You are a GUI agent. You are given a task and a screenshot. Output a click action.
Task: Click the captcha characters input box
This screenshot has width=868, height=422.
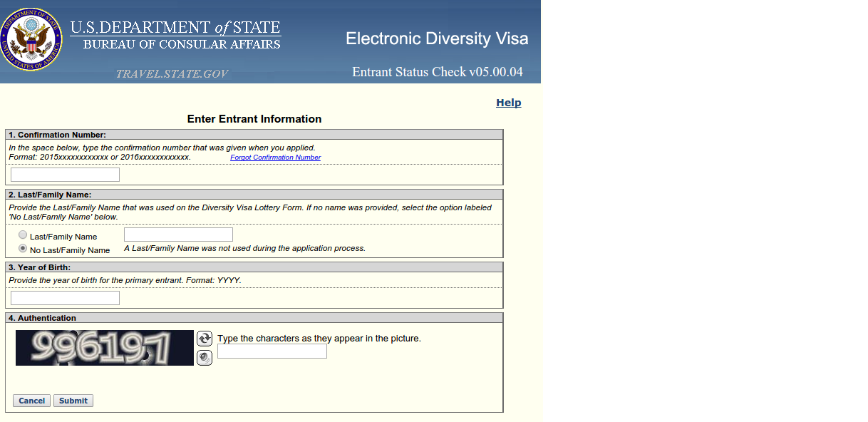tap(272, 351)
